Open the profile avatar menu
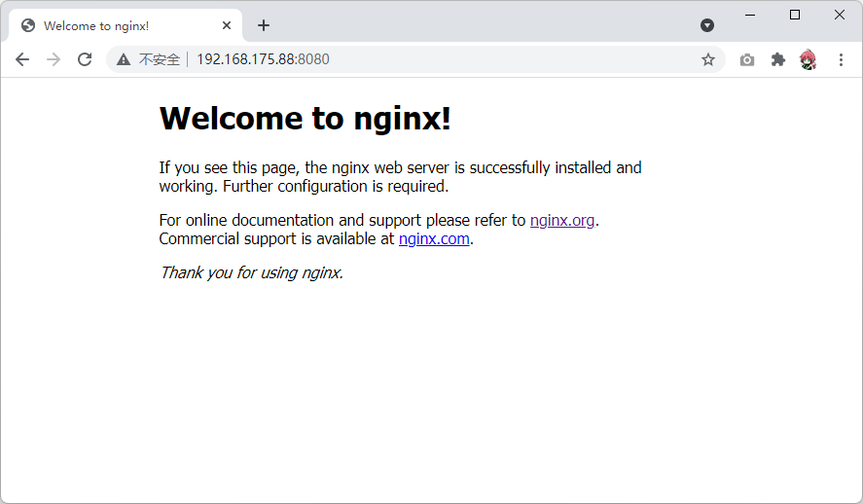This screenshot has height=504, width=863. click(809, 59)
